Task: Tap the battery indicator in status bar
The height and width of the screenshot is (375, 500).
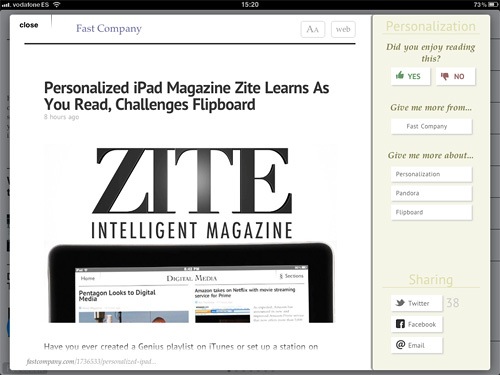Action: [x=494, y=5]
